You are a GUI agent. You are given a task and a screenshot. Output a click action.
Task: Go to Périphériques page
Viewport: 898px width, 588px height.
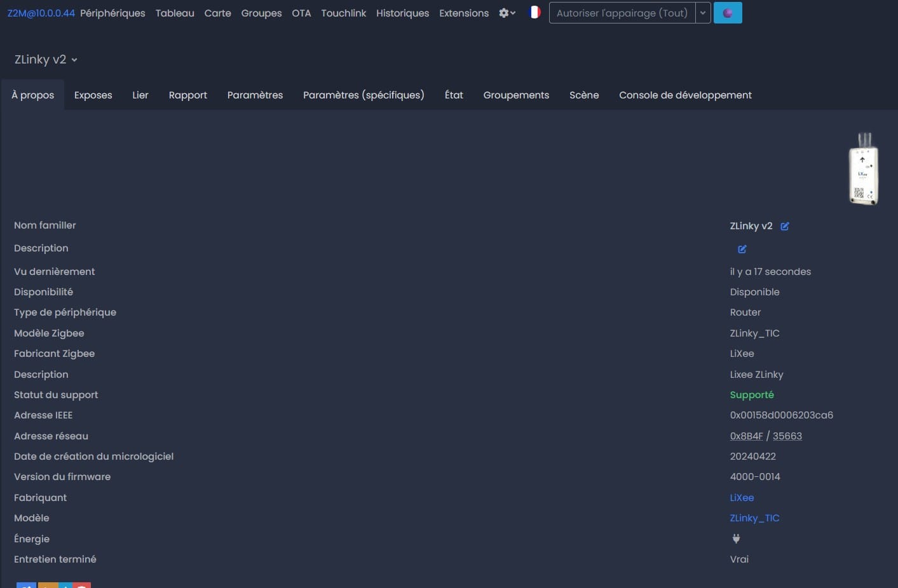pos(112,13)
